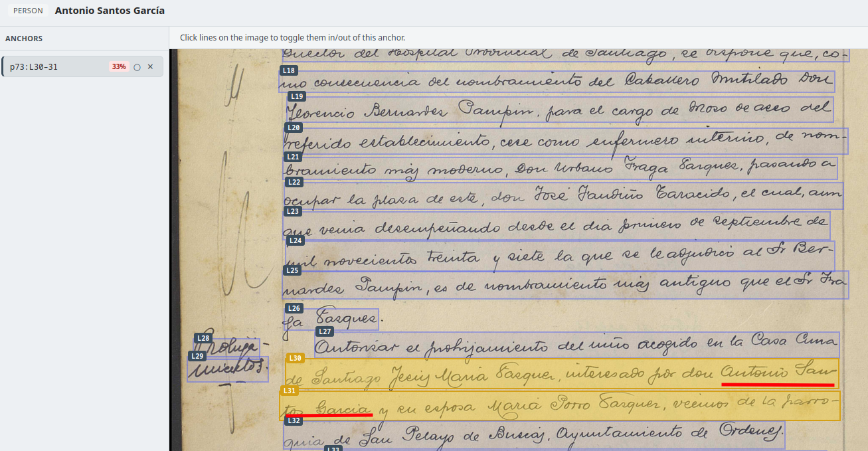Click the L22 line label tag
The height and width of the screenshot is (451, 868).
pyautogui.click(x=294, y=182)
